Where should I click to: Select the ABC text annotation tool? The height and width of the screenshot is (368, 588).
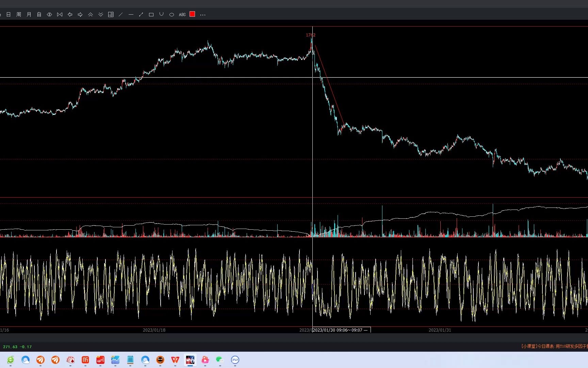point(182,15)
